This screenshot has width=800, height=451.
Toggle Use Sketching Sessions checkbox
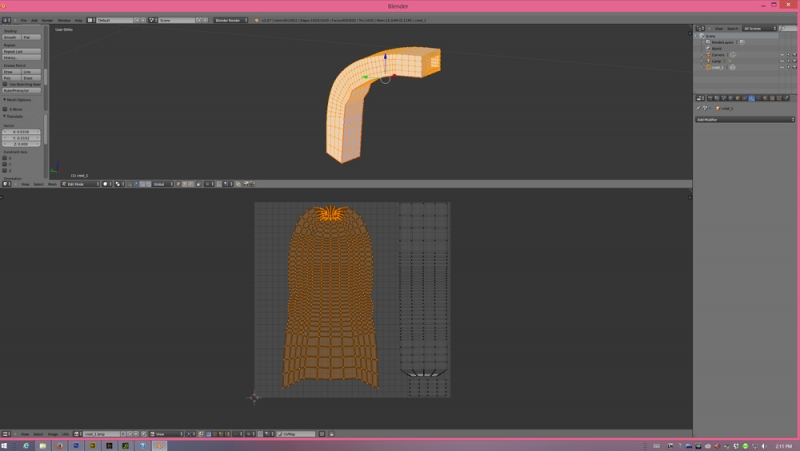pyautogui.click(x=6, y=84)
